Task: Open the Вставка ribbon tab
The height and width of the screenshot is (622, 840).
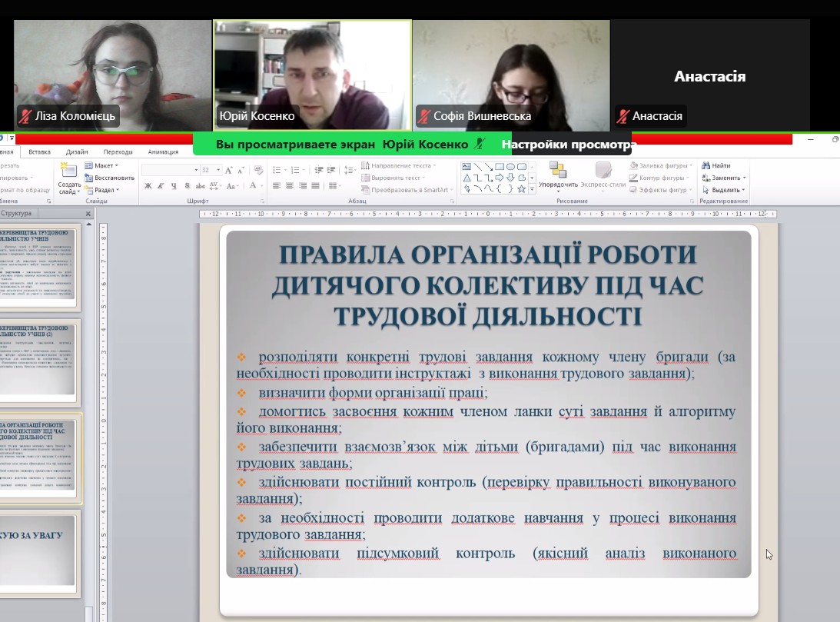Action: 39,151
